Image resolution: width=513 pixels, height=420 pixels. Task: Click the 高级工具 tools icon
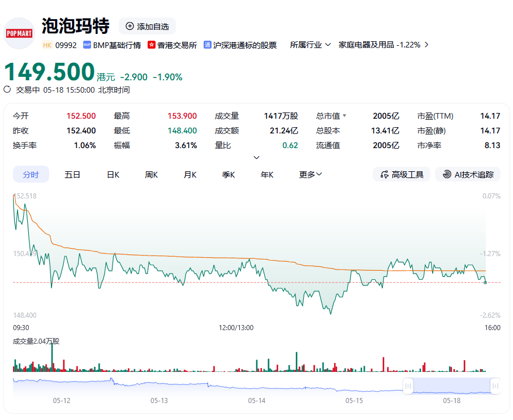click(x=385, y=174)
